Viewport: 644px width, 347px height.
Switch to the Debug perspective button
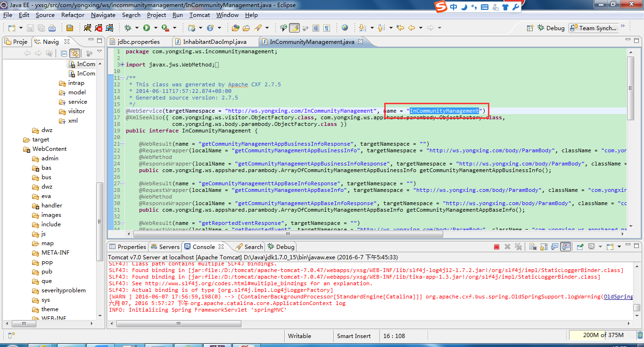551,28
